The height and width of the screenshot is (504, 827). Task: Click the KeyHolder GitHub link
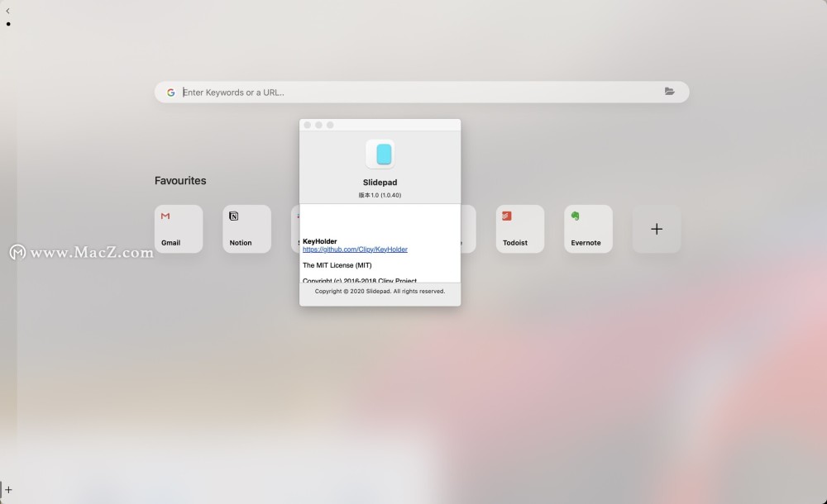(x=355, y=250)
